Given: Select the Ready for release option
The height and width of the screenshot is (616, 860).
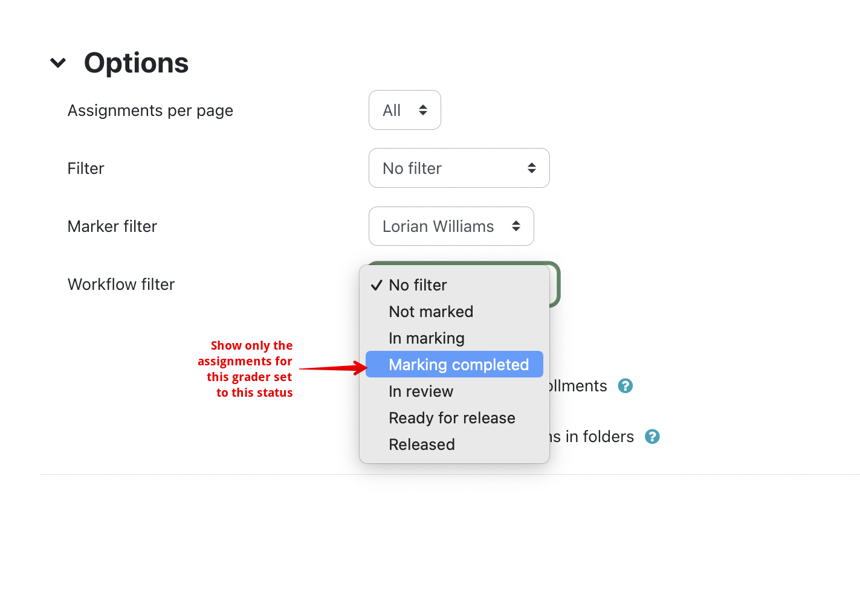Looking at the screenshot, I should click(451, 418).
